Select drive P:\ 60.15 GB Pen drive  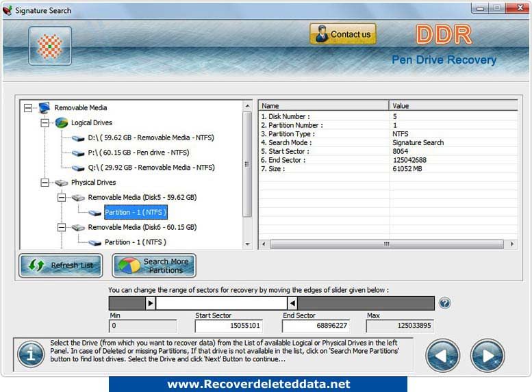pos(138,153)
